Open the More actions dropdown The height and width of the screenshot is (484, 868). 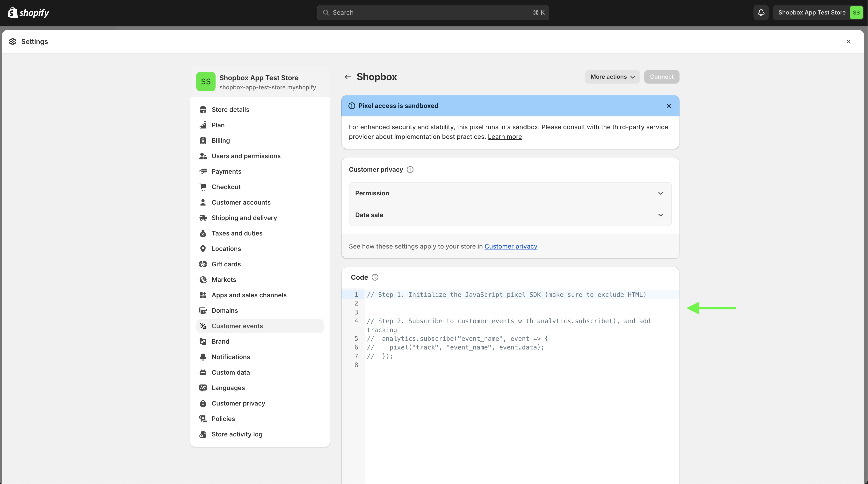pos(612,77)
